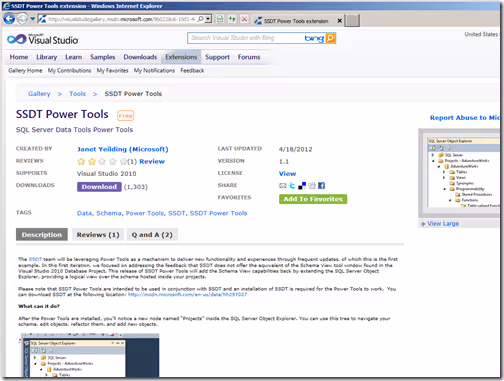Open author Janet Yeilding (Microsoft) profile
The image size is (504, 381).
pos(122,149)
